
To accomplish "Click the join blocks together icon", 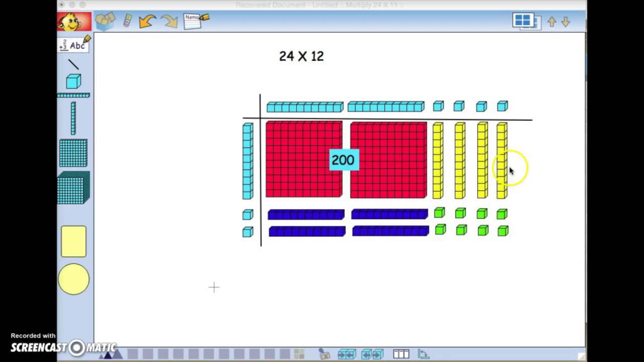I will pos(347,354).
